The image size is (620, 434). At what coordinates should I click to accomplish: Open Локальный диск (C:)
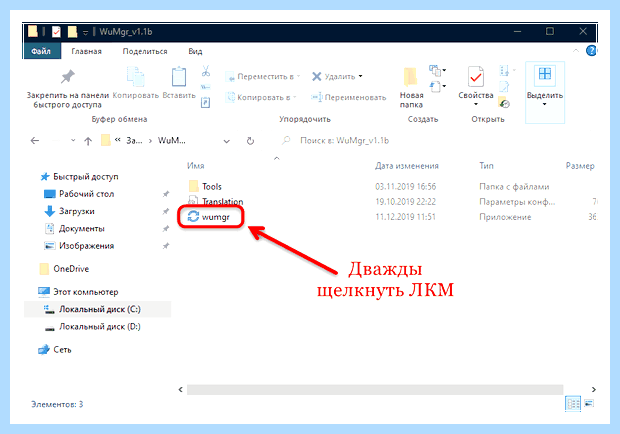[x=100, y=309]
